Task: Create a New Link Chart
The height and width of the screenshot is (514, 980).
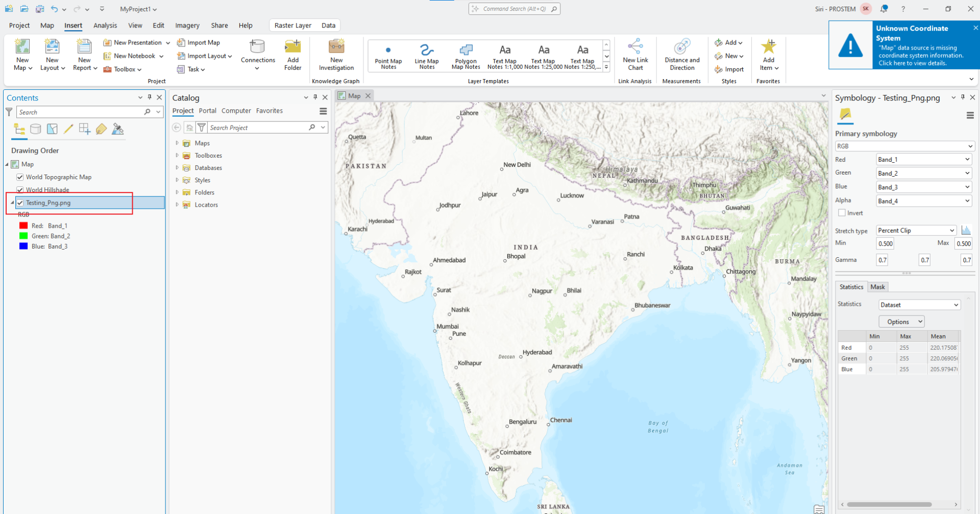Action: click(635, 55)
